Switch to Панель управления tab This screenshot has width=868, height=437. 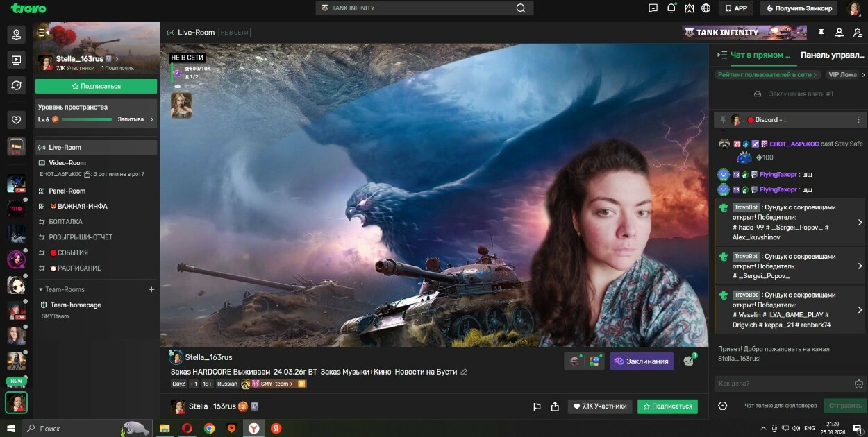833,55
